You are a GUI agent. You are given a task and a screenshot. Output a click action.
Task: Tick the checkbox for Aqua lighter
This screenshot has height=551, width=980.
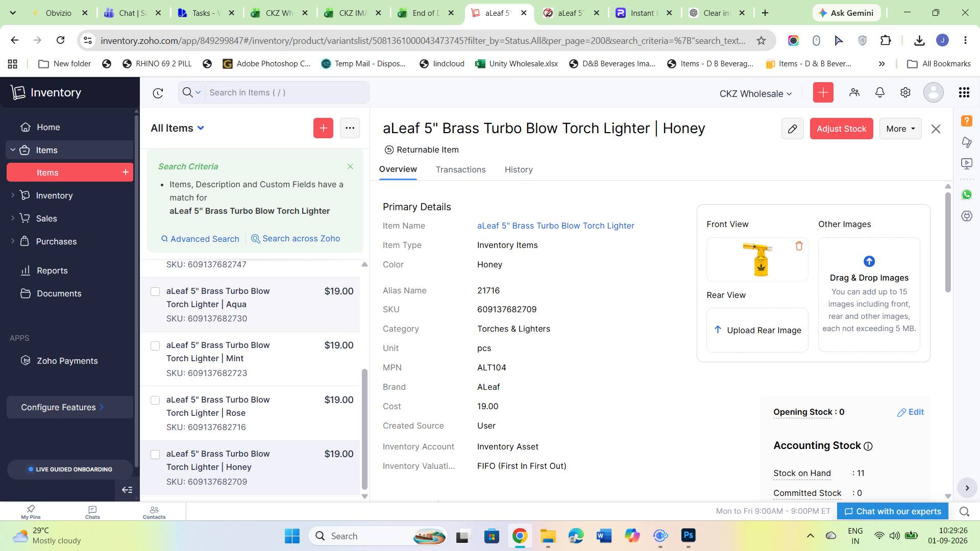(x=155, y=291)
